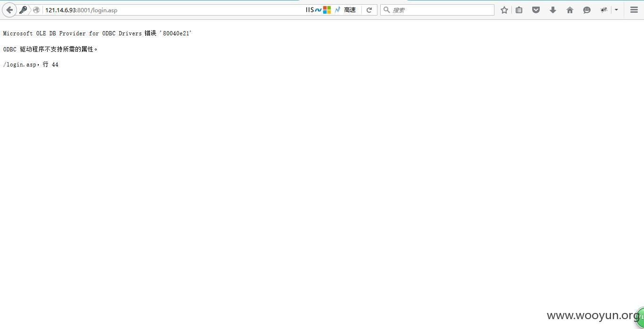Click the IIS server indicator icon
Viewport: 644px width, 329px height.
313,10
